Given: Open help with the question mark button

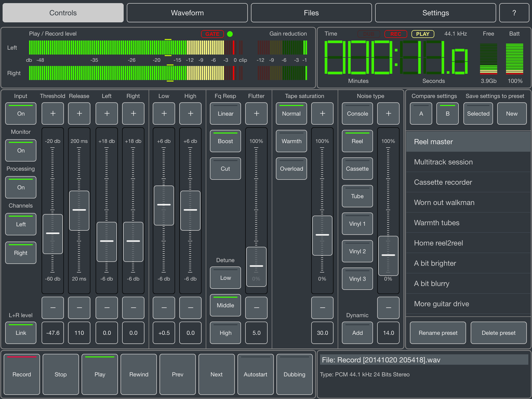Looking at the screenshot, I should pos(514,13).
